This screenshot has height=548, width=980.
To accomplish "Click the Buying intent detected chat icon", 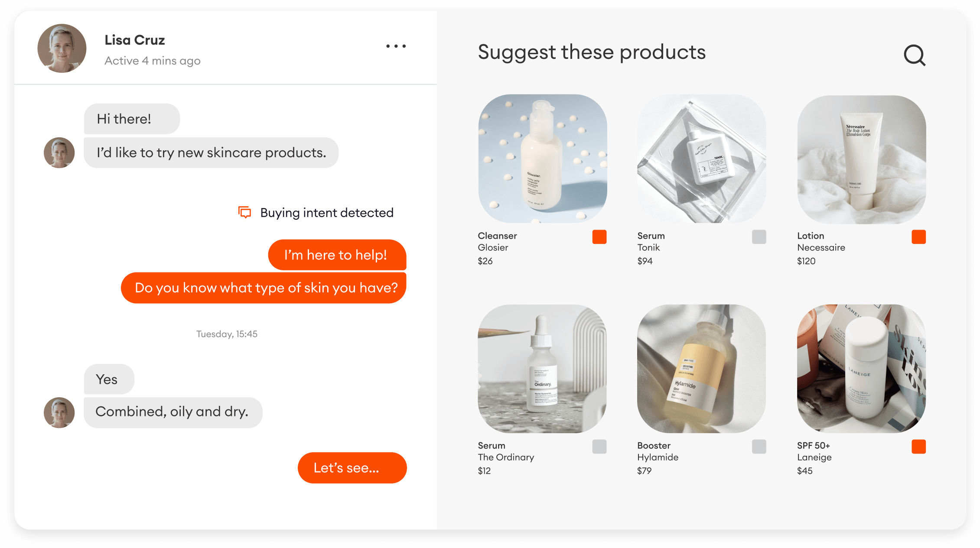I will [244, 212].
